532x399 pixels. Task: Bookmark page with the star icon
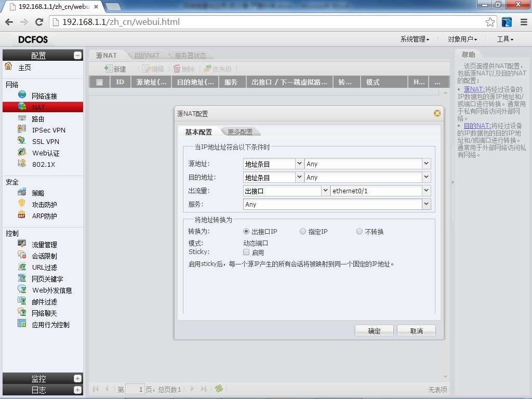pyautogui.click(x=490, y=22)
